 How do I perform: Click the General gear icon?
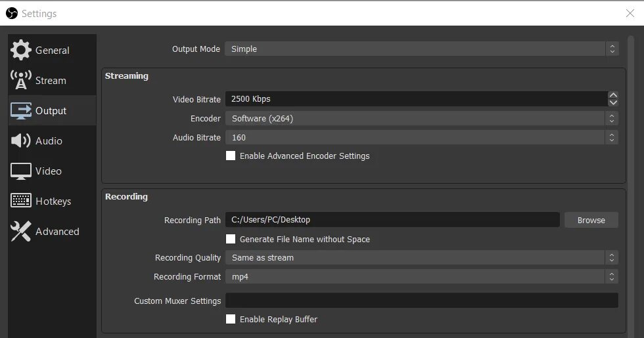(x=20, y=50)
